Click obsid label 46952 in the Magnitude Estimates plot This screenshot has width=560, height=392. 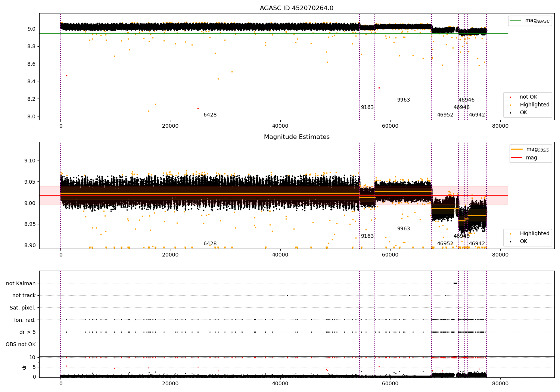[445, 244]
